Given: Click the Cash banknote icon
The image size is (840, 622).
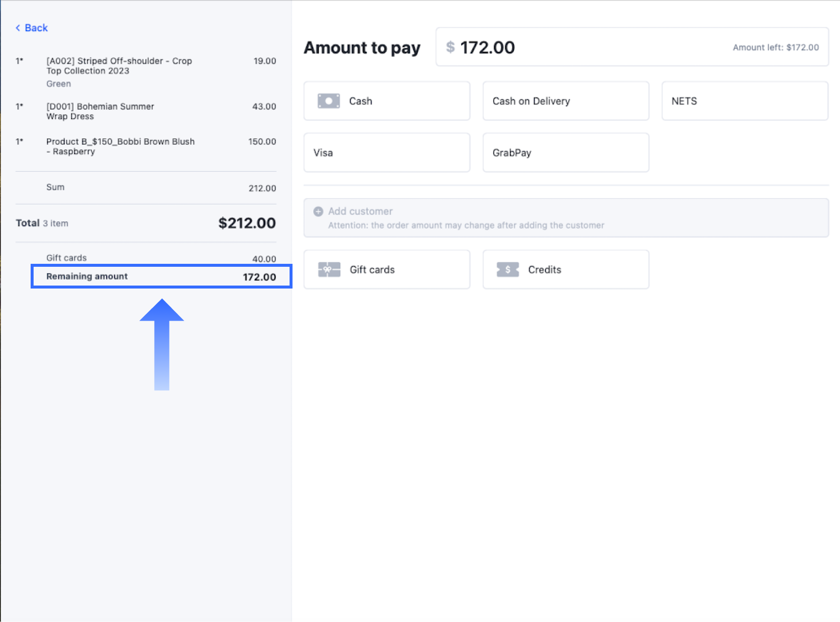Looking at the screenshot, I should (x=329, y=101).
